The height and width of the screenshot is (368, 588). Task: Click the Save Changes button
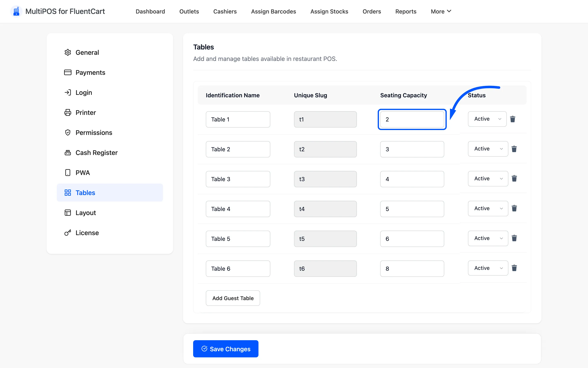click(226, 349)
